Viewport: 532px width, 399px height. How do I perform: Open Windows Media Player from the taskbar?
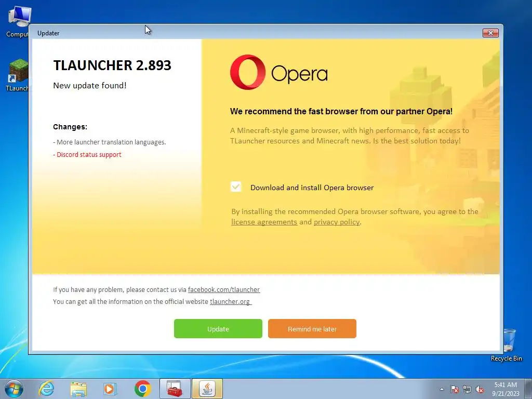coord(110,389)
